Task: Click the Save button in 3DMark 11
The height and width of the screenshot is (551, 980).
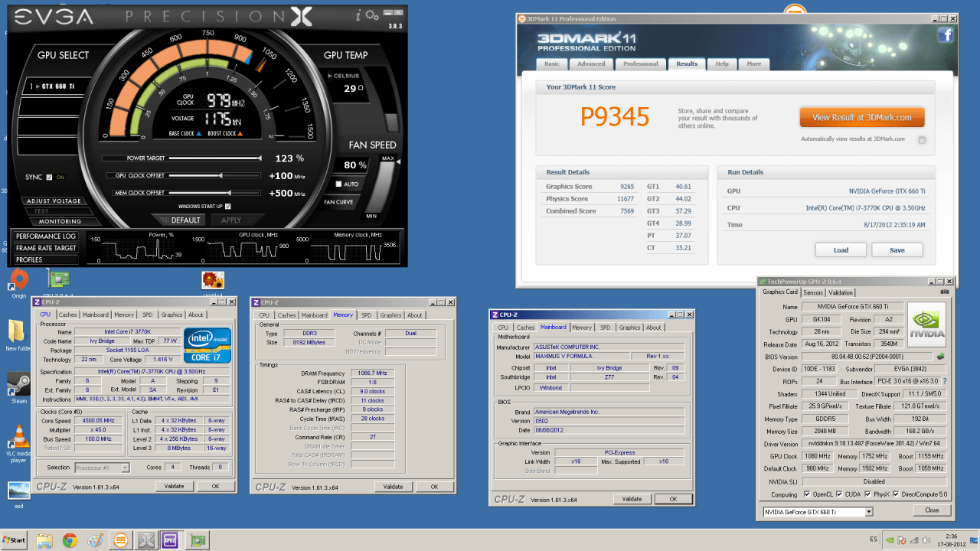Action: pos(897,250)
